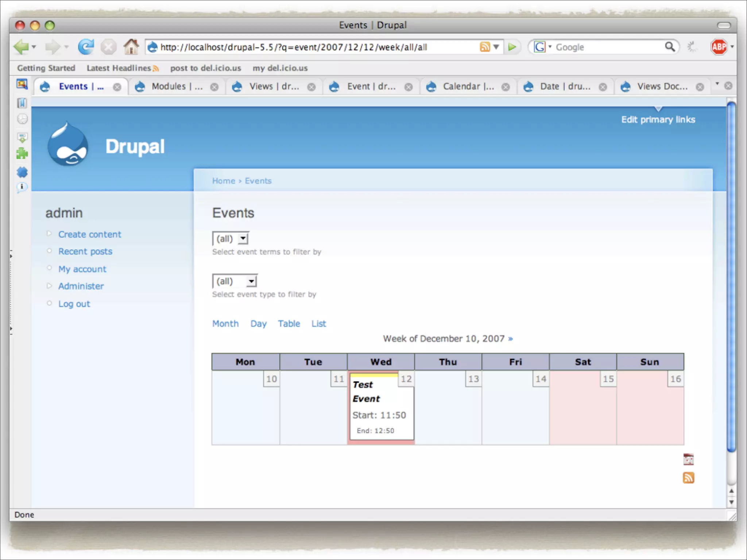Click the orange RSS feed icon below calendar
This screenshot has height=560, width=747.
[688, 478]
